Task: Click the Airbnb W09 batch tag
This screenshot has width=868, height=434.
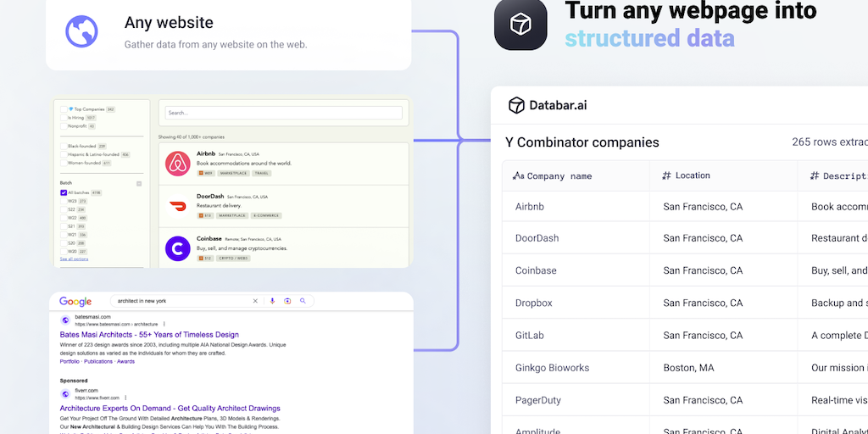Action: [205, 173]
